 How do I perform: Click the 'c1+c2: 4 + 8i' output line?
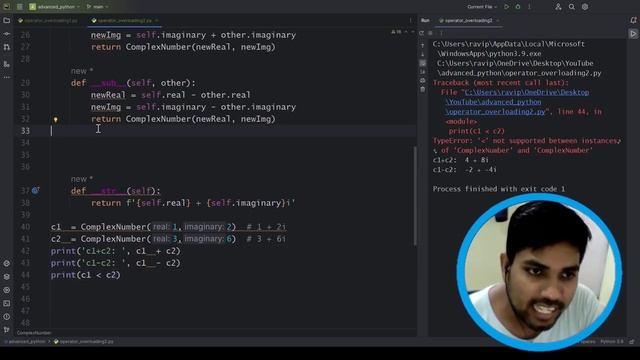pos(460,160)
